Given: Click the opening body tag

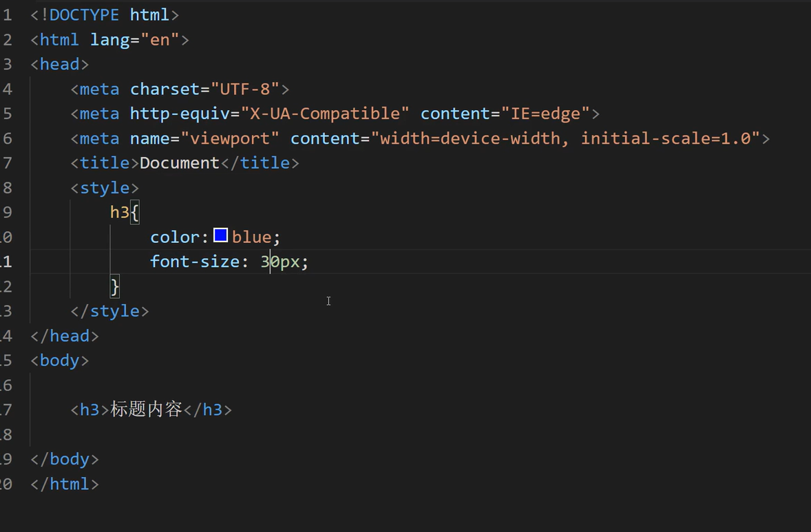Looking at the screenshot, I should (x=60, y=361).
